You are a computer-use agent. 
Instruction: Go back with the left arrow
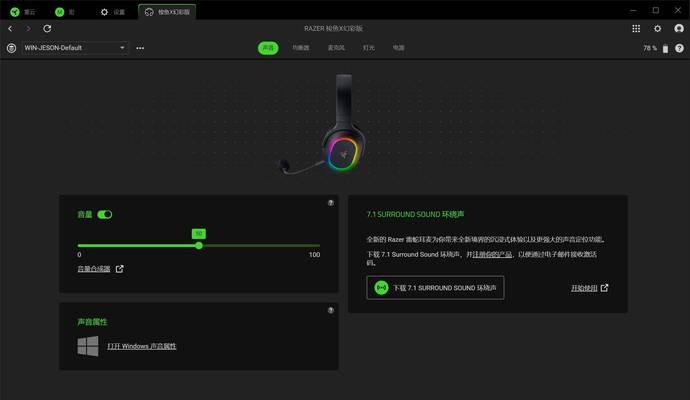[11, 29]
